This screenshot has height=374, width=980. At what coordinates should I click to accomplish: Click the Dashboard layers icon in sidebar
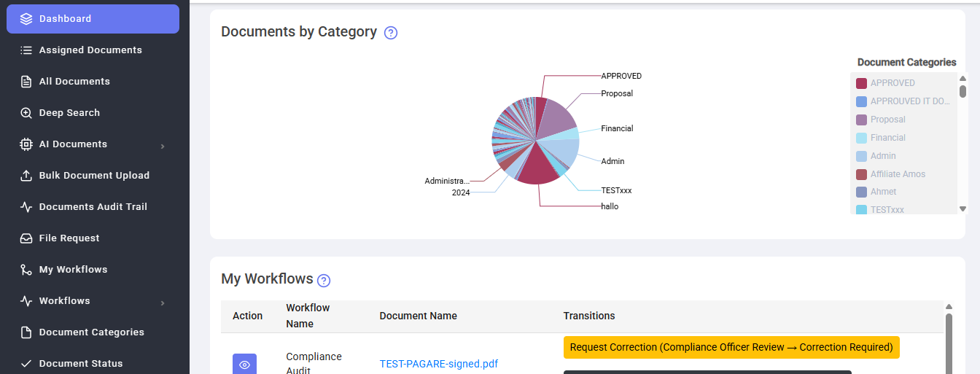[26, 19]
